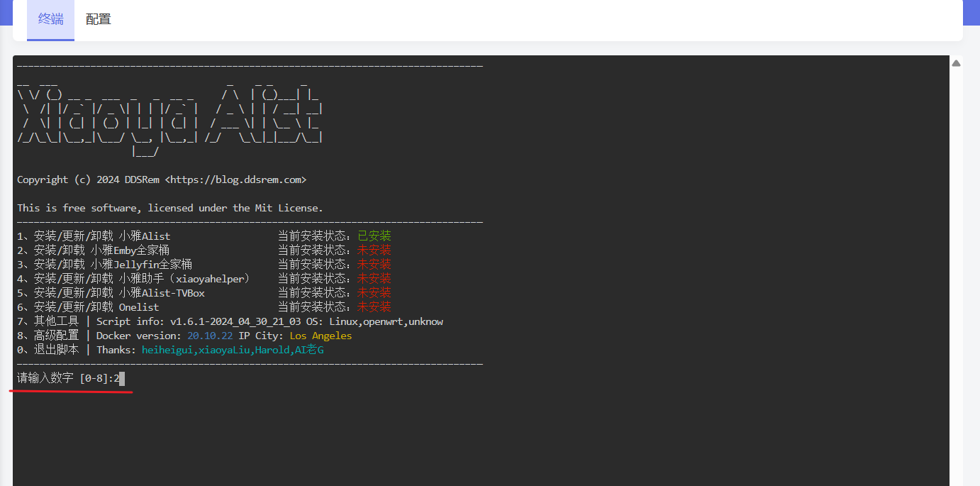Click the IP City value Los Angeles
Screen dimensions: 980x486
(321, 336)
